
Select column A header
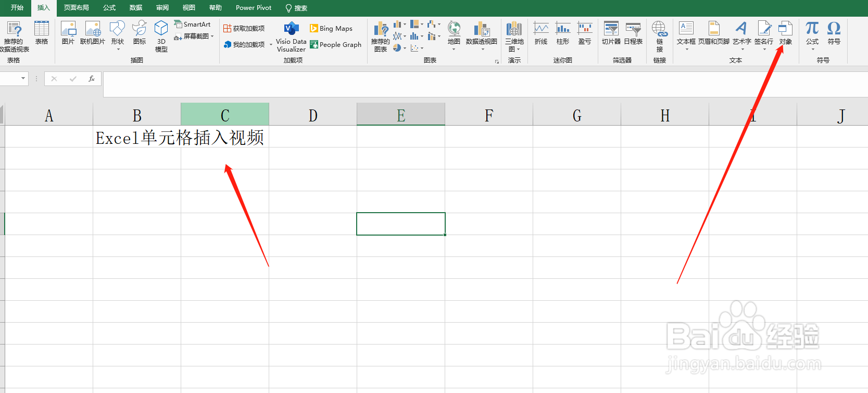49,115
